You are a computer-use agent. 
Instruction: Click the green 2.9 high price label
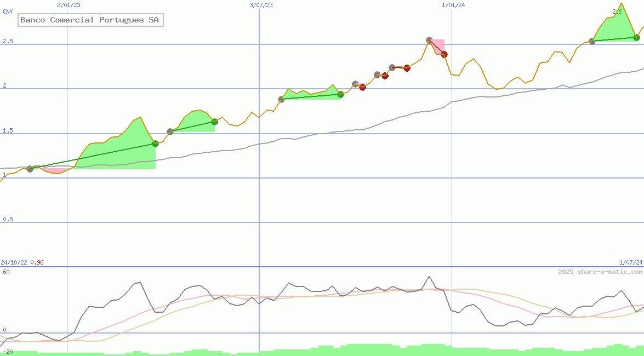(x=617, y=12)
